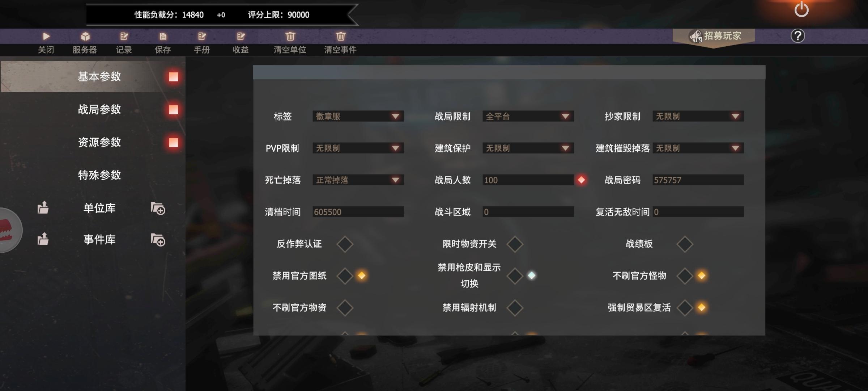Viewport: 868px width, 391px height.
Task: Open the 战局限制 dropdown showing 全平台
Action: (528, 116)
